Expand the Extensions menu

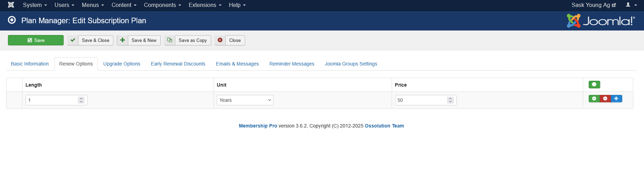click(205, 5)
